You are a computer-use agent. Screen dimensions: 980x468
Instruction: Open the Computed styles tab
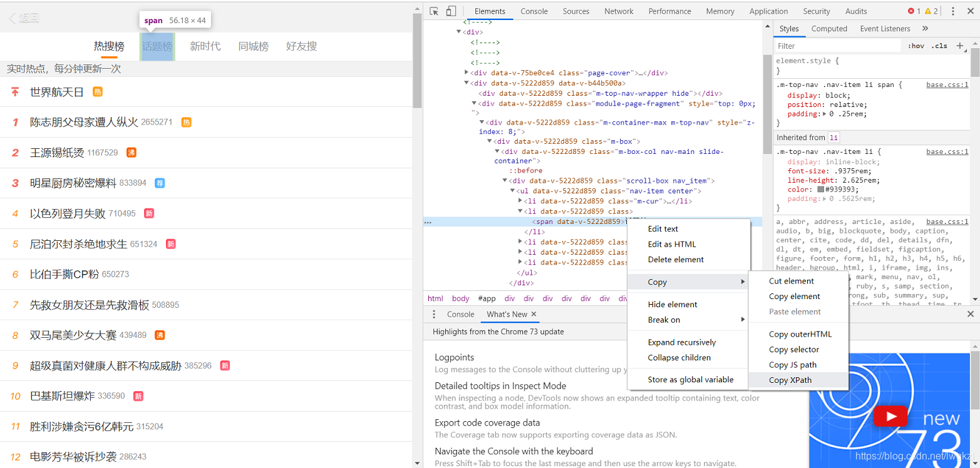pyautogui.click(x=829, y=28)
